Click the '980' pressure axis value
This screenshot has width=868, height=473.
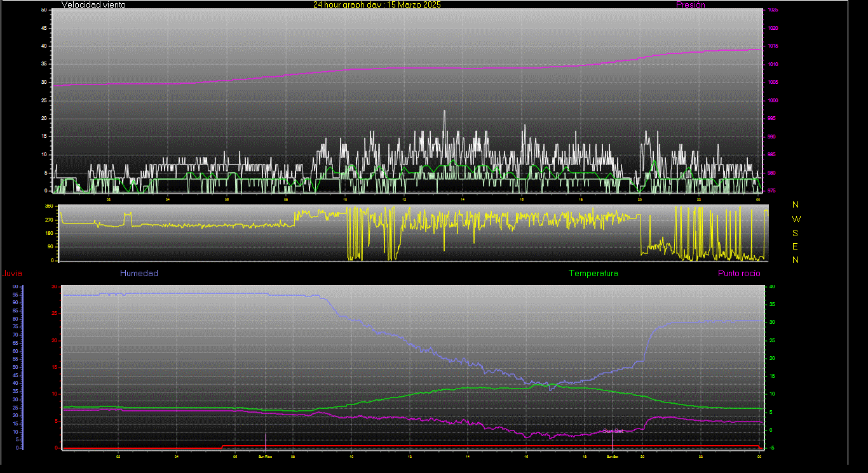coord(771,173)
